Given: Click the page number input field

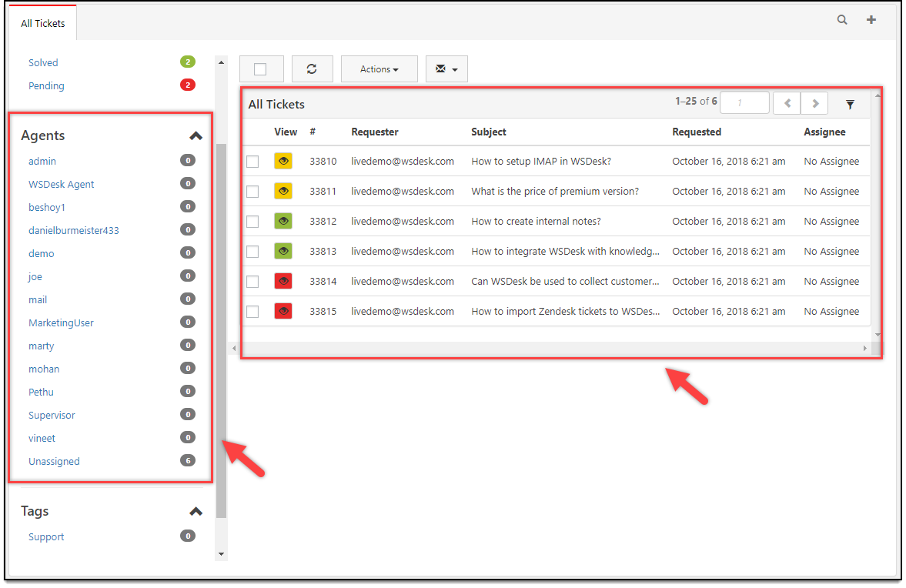Looking at the screenshot, I should pos(745,103).
